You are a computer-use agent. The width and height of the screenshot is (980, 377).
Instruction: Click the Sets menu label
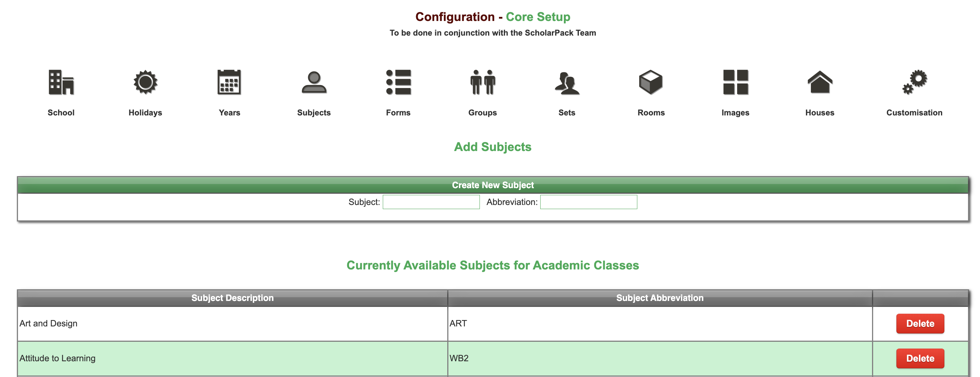coord(567,112)
